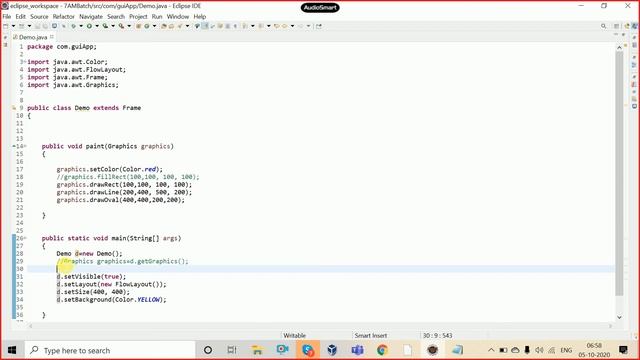Close the Demo.java tab

52,37
